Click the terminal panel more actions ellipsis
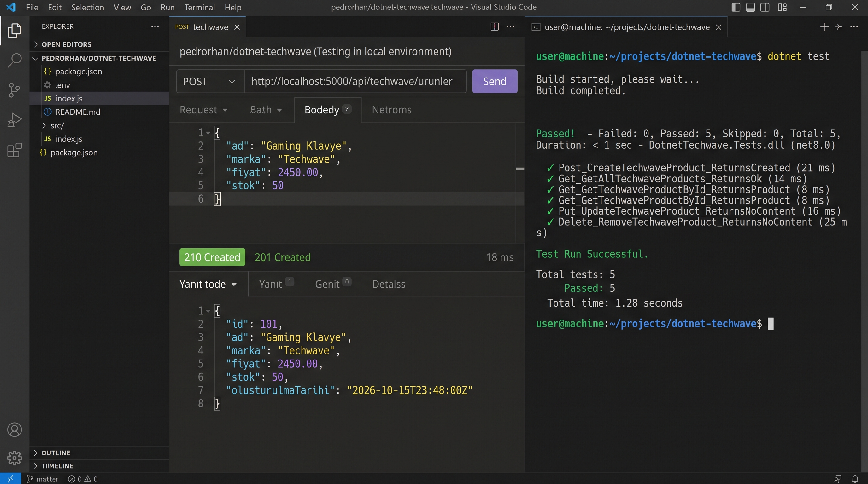The width and height of the screenshot is (868, 484). click(854, 27)
